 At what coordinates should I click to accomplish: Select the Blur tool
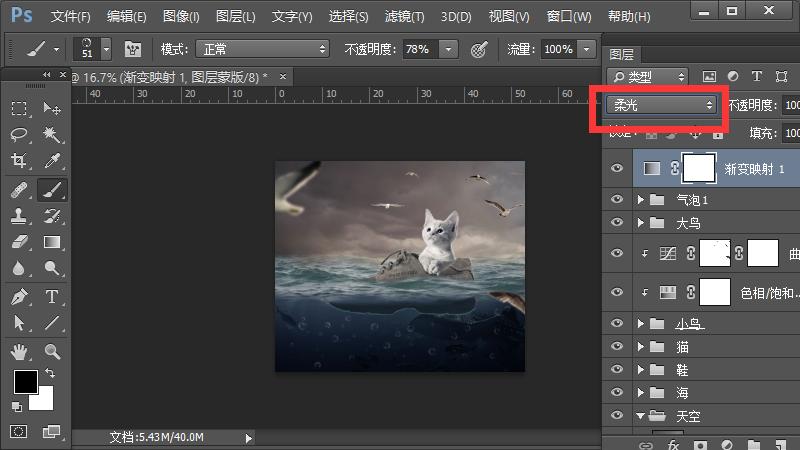pos(19,268)
